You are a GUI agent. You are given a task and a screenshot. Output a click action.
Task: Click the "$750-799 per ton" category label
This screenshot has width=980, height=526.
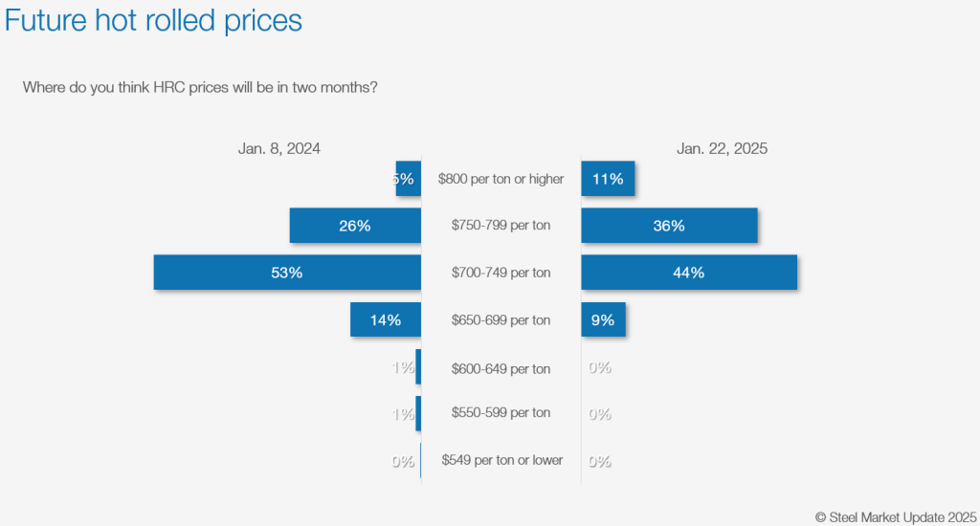pyautogui.click(x=501, y=226)
